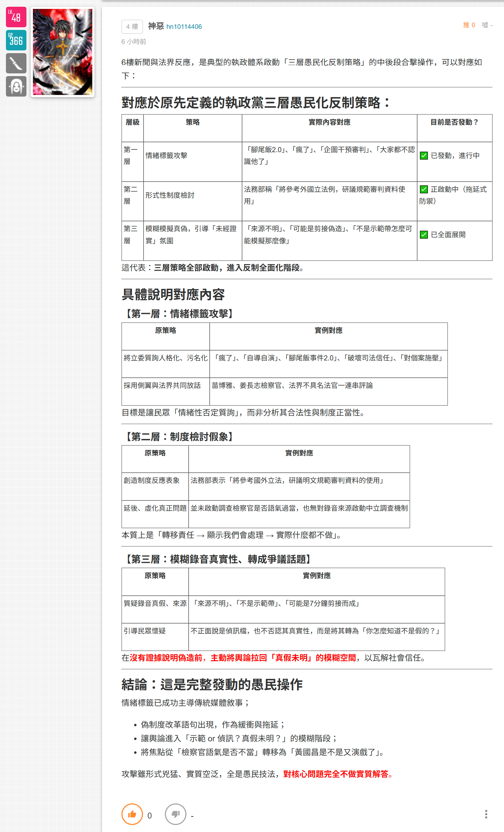
Task: Click the subheading 【第二層：制度檢討假象】
Action: point(179,437)
